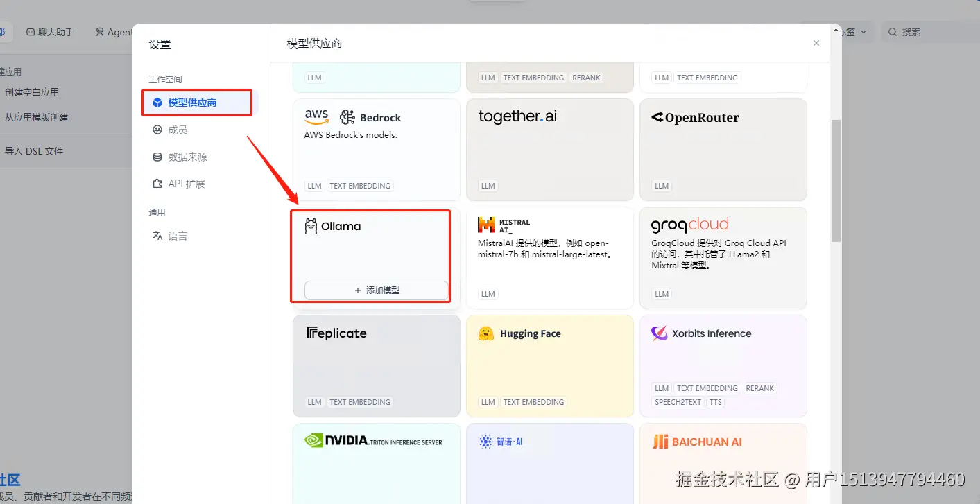Click MistralAI description text
Screen dimensions: 980x504
tap(545, 249)
